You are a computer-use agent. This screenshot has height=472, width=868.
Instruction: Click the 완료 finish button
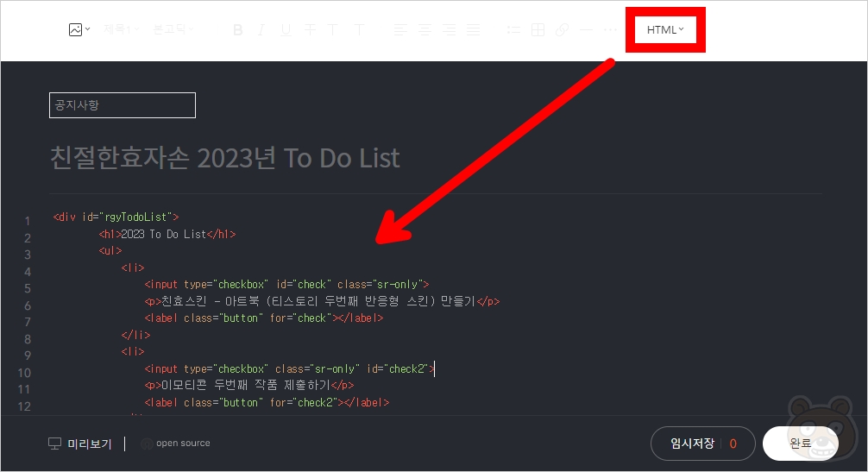click(801, 444)
